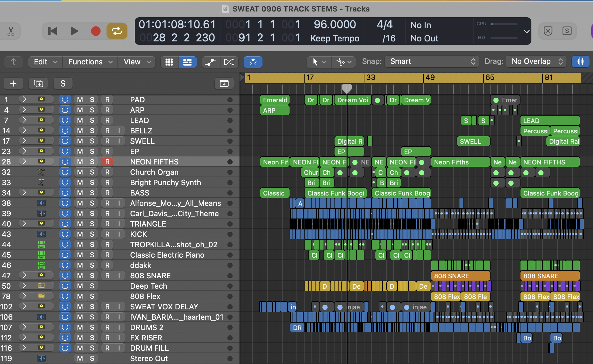Expand the LEAD track stack

24,120
